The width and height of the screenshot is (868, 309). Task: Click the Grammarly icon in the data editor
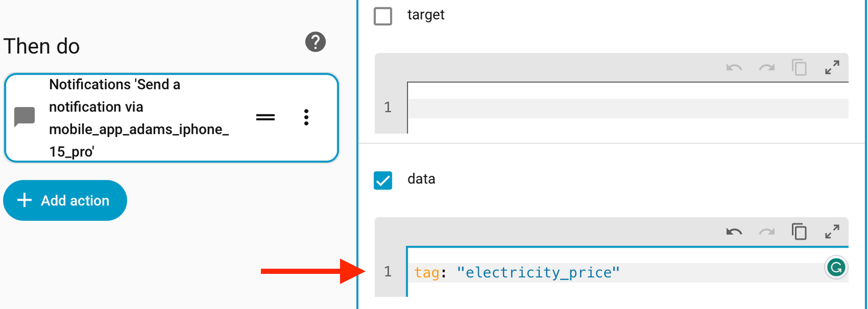coord(835,267)
